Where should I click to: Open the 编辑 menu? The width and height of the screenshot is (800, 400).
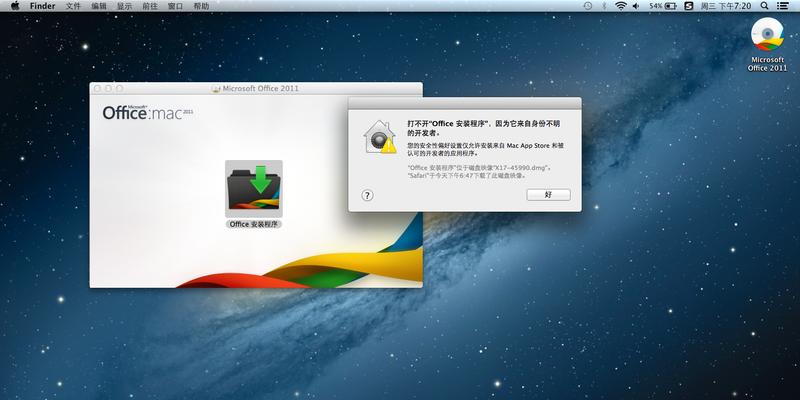coord(99,6)
